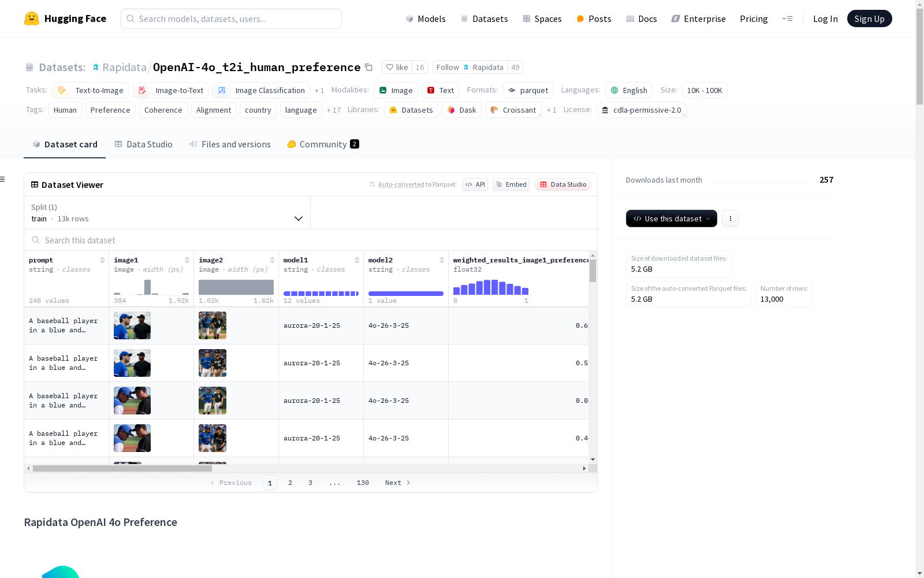Click the Pricing link
Viewport: 924px width, 578px height.
pos(754,18)
